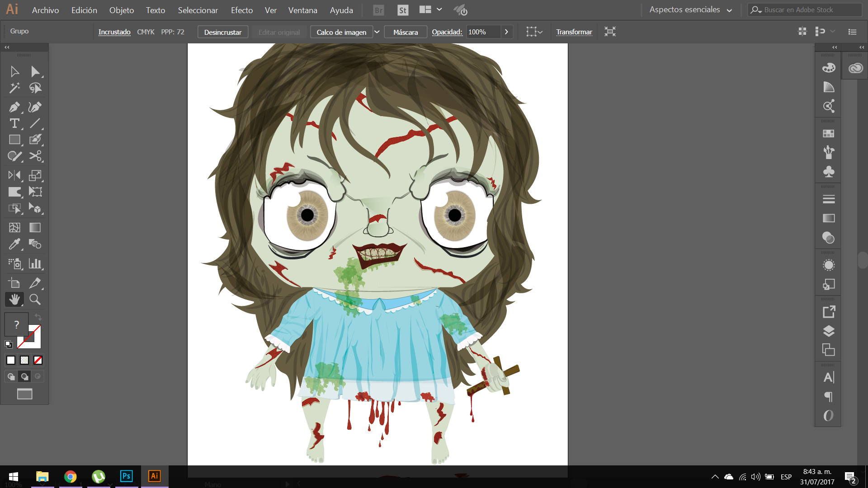Open the Efecto menu

[242, 10]
